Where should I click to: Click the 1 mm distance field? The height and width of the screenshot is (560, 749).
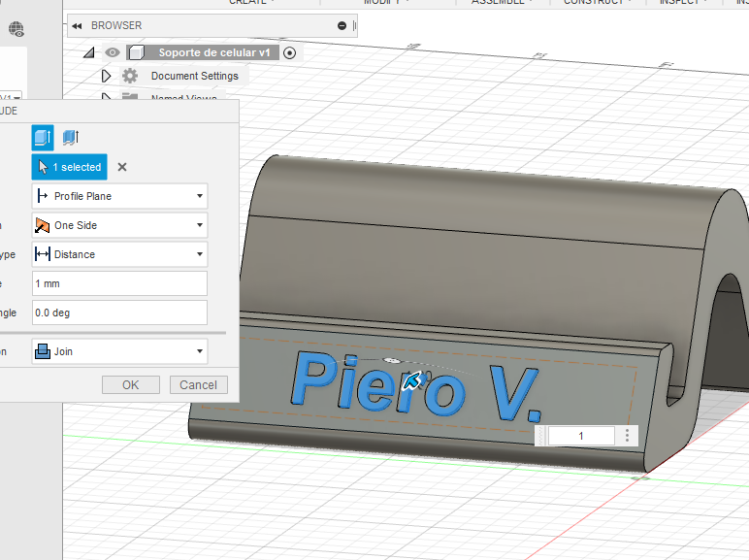[x=120, y=283]
